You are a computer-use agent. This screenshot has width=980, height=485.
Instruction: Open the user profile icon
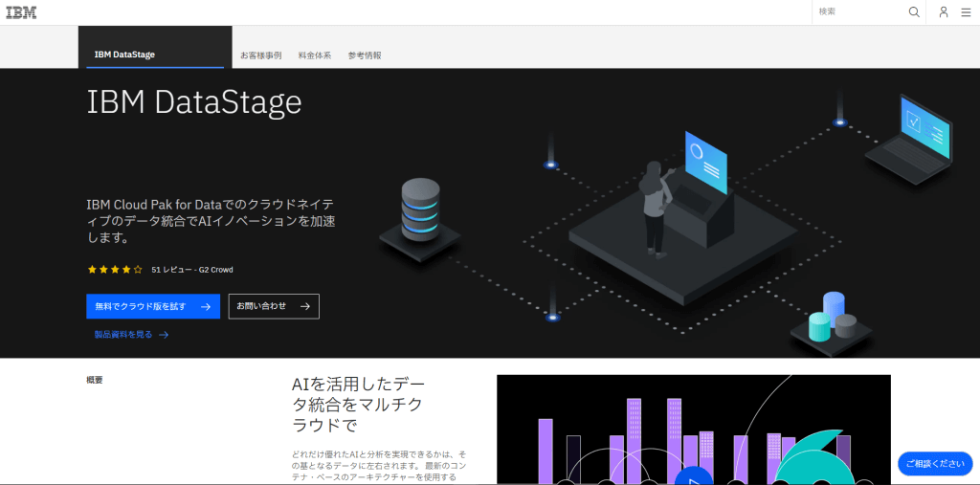point(944,11)
